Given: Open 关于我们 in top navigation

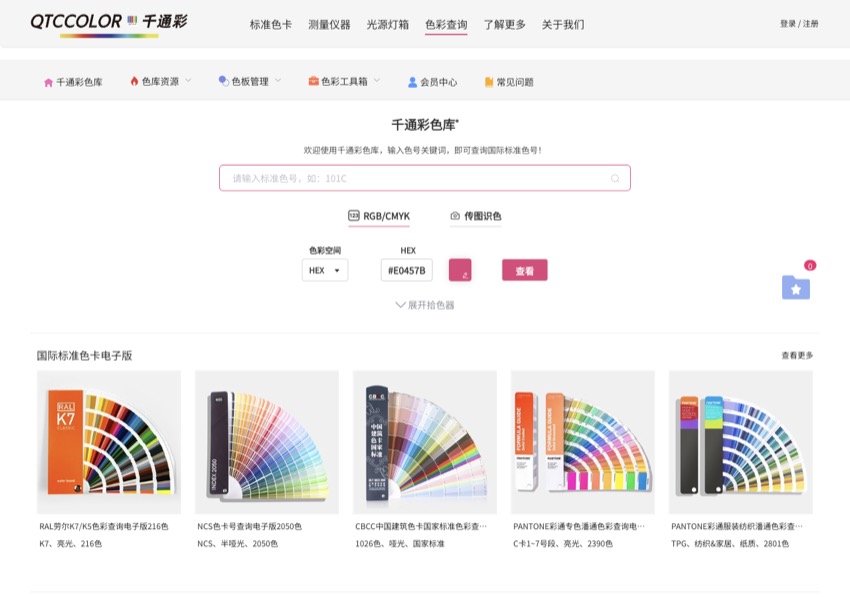Looking at the screenshot, I should pos(563,24).
